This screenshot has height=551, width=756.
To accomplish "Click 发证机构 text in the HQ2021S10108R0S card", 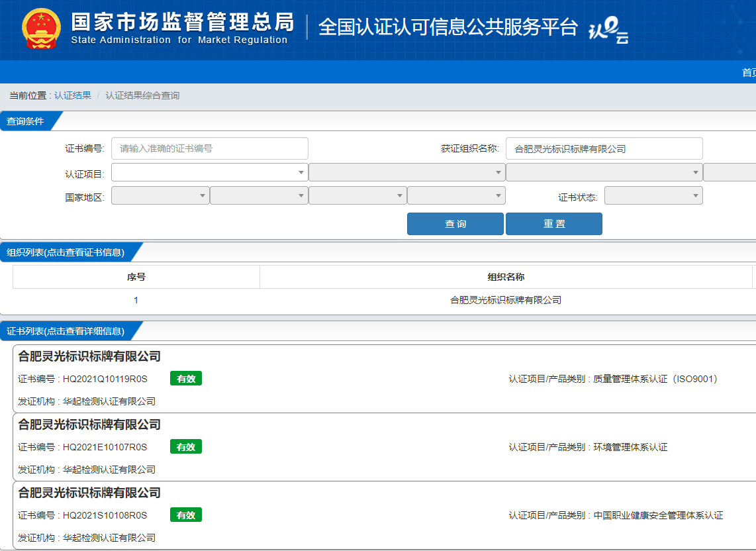I will coord(87,538).
